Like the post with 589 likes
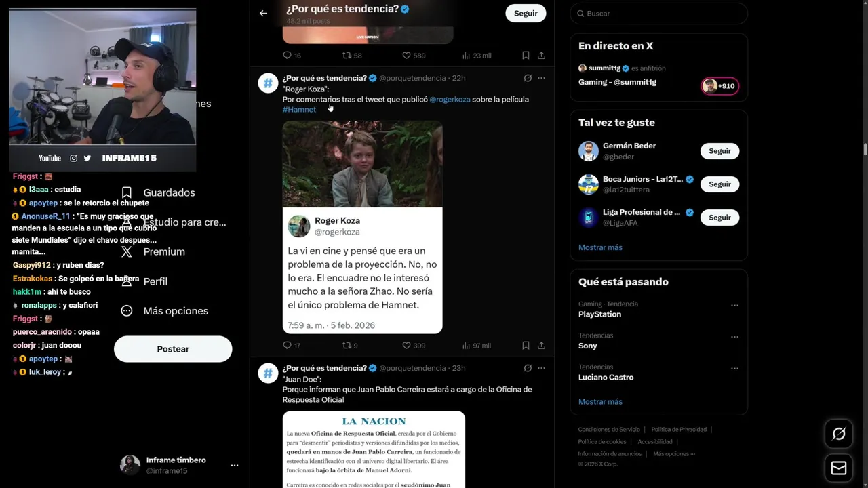This screenshot has width=868, height=488. [414, 56]
